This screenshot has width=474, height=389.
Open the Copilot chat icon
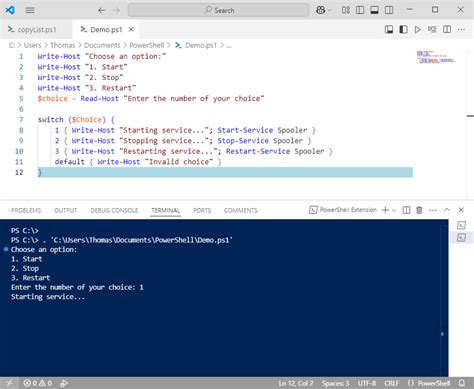(320, 10)
